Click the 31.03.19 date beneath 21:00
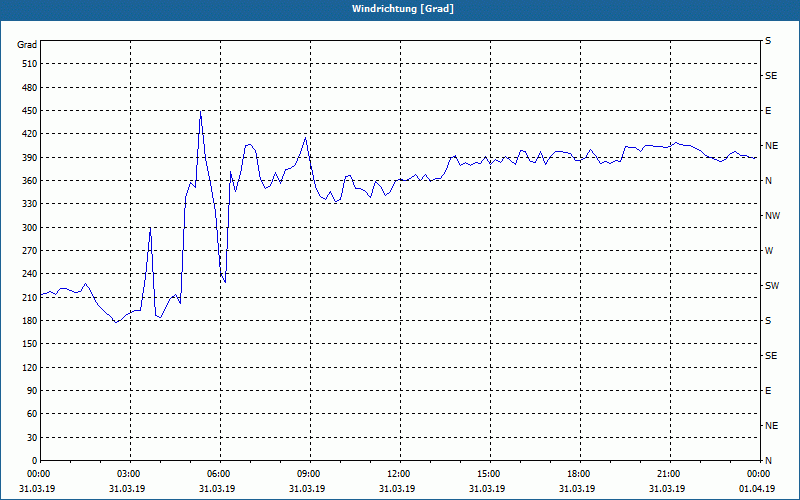This screenshot has height=500, width=800. 667,489
